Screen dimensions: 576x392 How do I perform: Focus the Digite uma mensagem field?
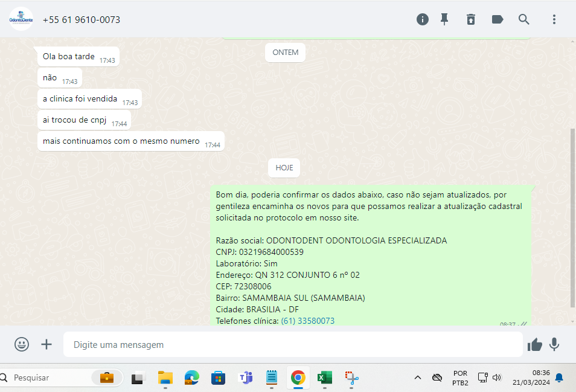(x=293, y=344)
